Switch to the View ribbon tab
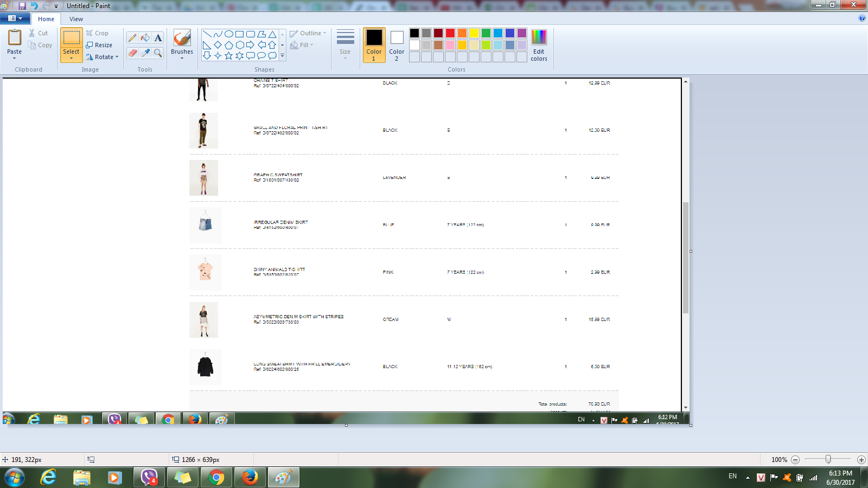The height and width of the screenshot is (488, 868). click(76, 19)
